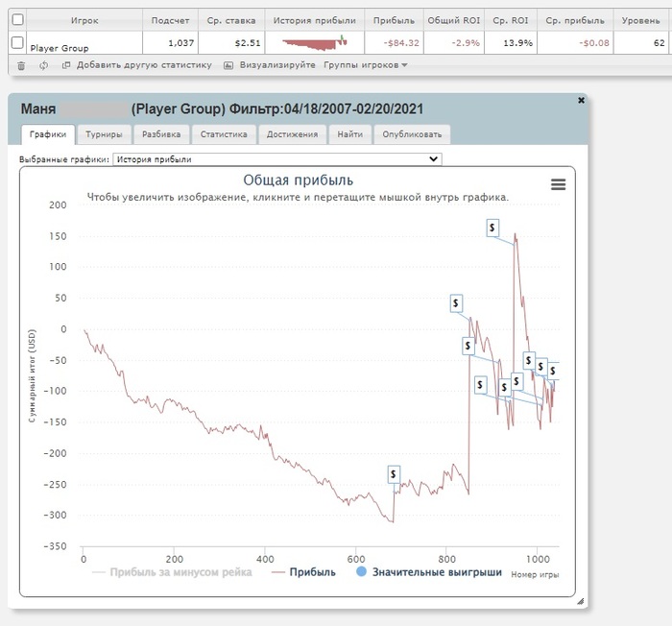Switch to the Статистика tab
The image size is (672, 626).
(224, 134)
